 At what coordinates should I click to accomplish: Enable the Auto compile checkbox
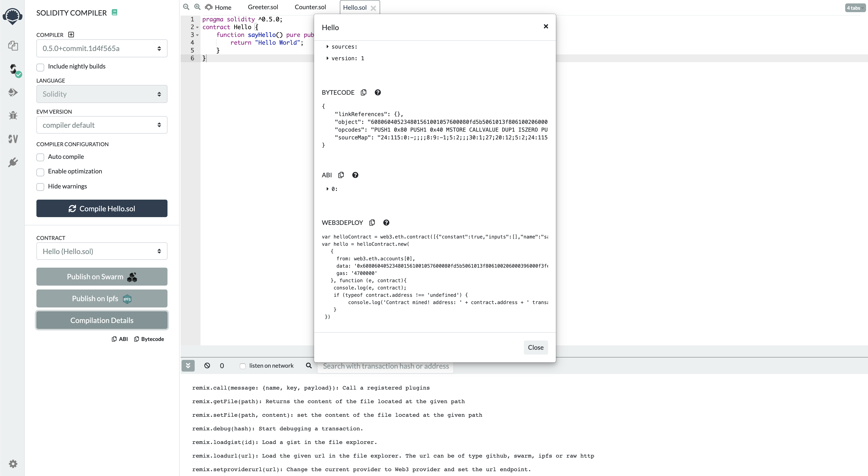(x=41, y=157)
